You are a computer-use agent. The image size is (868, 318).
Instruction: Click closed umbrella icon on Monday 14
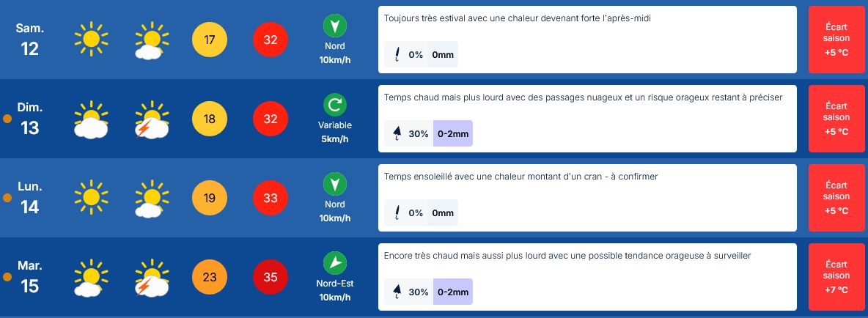(x=397, y=213)
